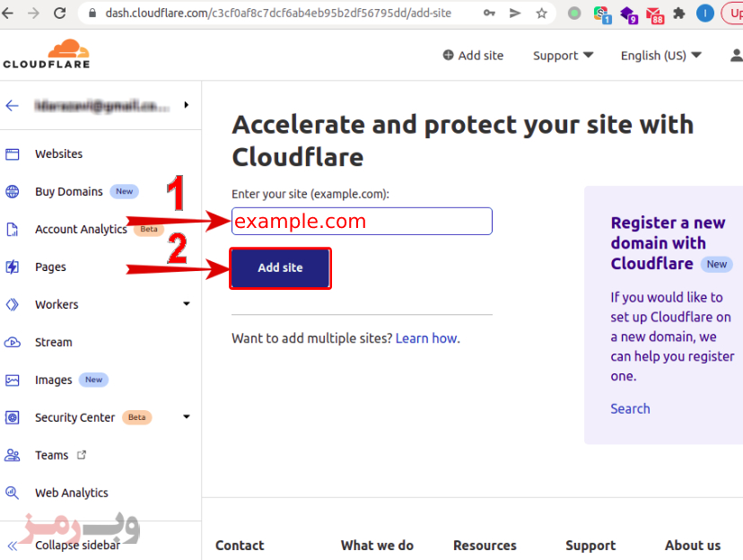The width and height of the screenshot is (743, 560).
Task: Click the Cloudflare logo
Action: point(47,54)
